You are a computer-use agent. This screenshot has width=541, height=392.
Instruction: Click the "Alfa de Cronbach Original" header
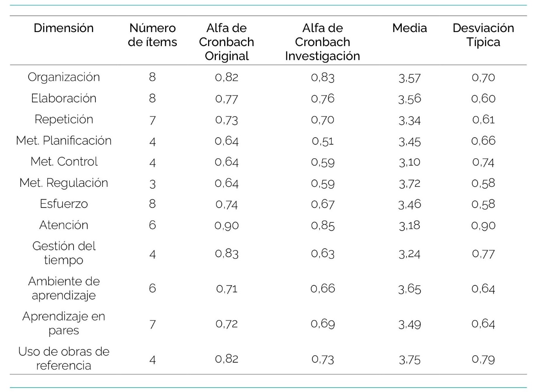[226, 42]
